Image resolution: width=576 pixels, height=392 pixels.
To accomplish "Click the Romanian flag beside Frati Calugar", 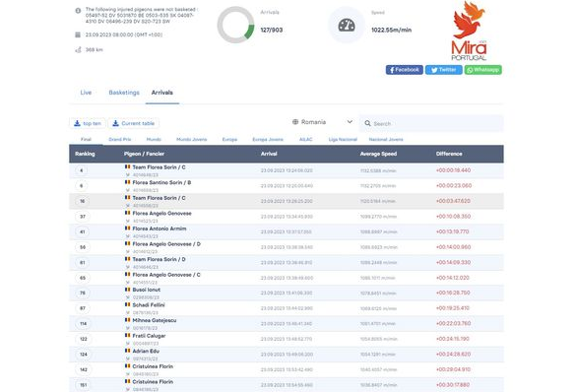I will [x=127, y=336].
